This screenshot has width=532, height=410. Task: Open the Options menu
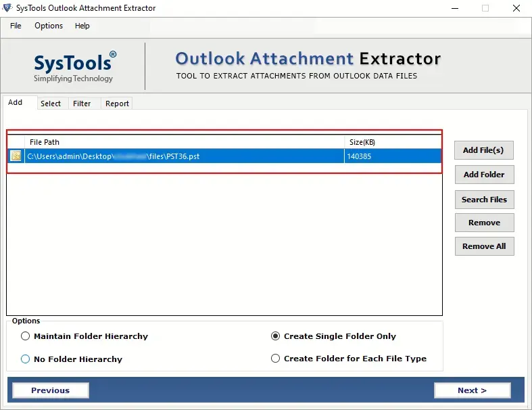49,26
